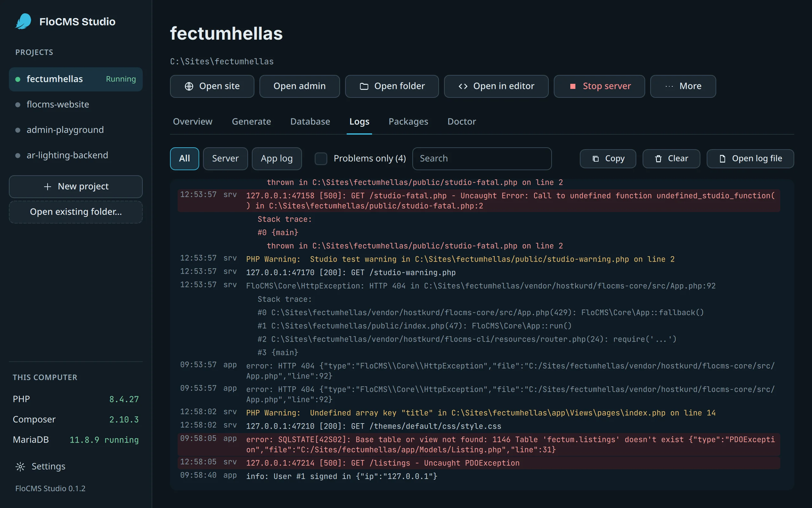The width and height of the screenshot is (812, 508).
Task: Filter logs by App log
Action: click(277, 158)
